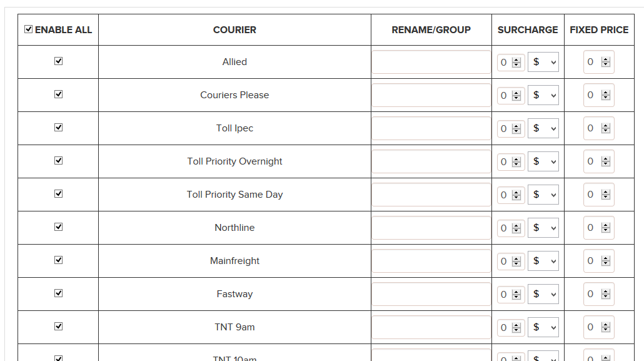644x361 pixels.
Task: Click surcharge spinner arrows for Couriers Please
Action: (x=516, y=96)
